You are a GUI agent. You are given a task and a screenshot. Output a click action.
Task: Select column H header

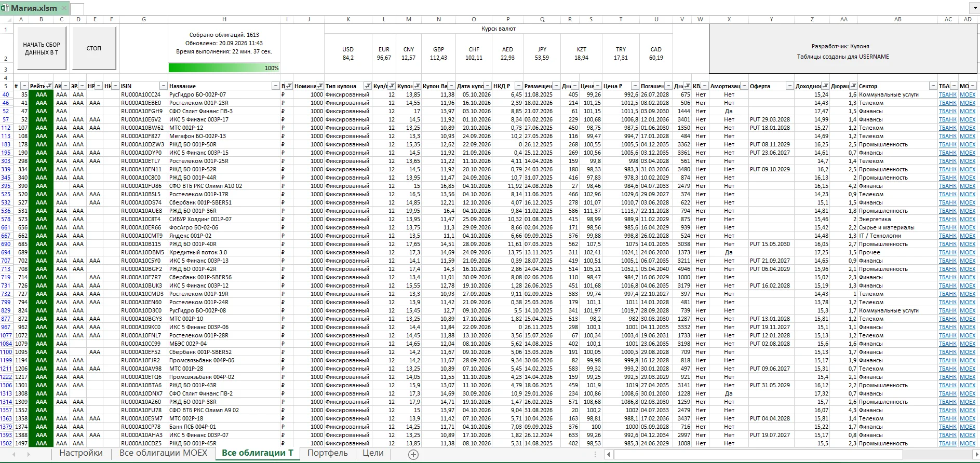224,19
